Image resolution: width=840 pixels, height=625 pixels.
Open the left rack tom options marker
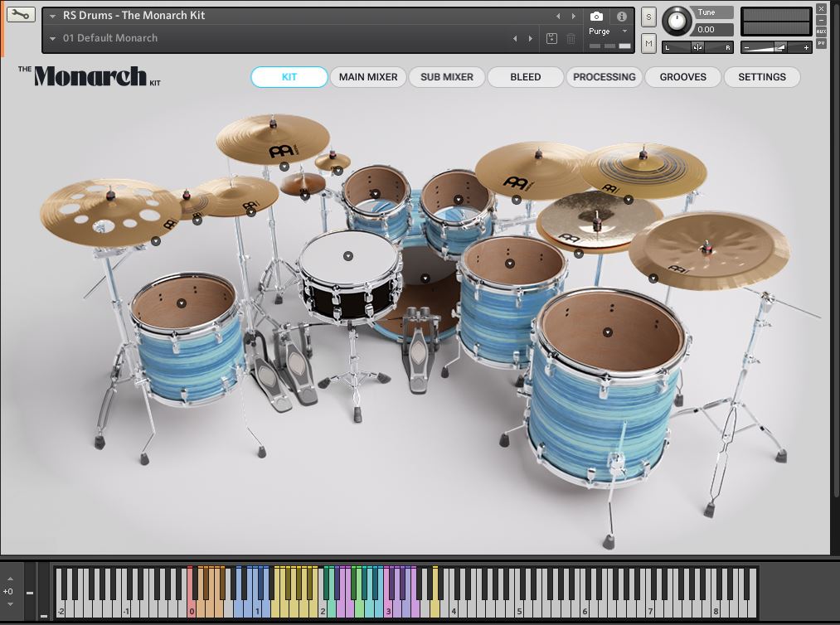coord(375,193)
